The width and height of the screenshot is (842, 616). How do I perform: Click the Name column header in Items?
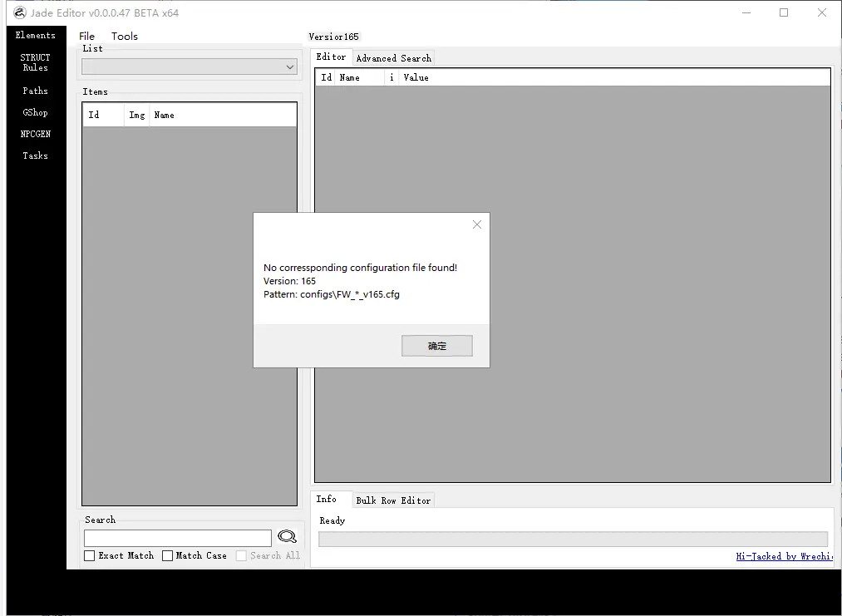223,115
